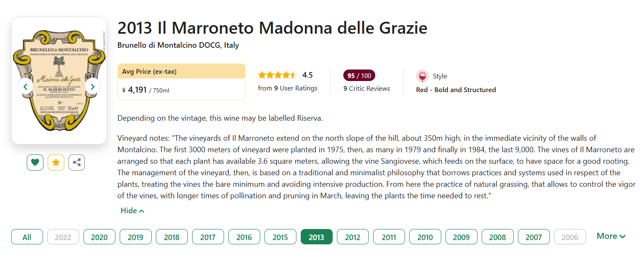Choose the 2012 vintage pill
Screen dimensions: 644x258
click(353, 237)
